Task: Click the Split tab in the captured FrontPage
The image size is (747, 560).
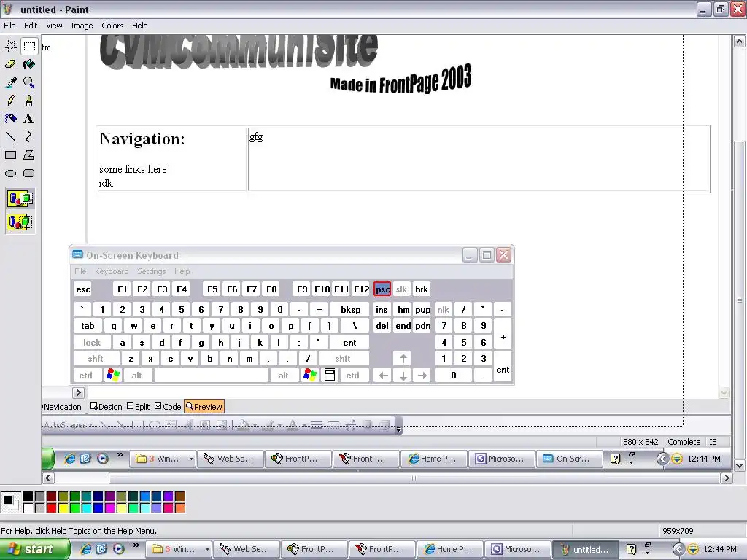Action: coord(139,407)
